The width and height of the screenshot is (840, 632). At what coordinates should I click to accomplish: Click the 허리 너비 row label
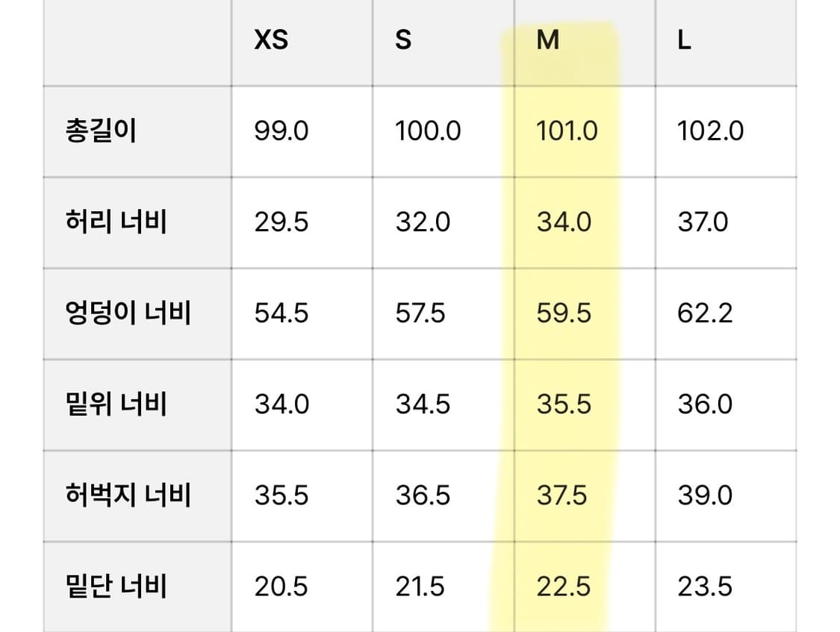(116, 222)
